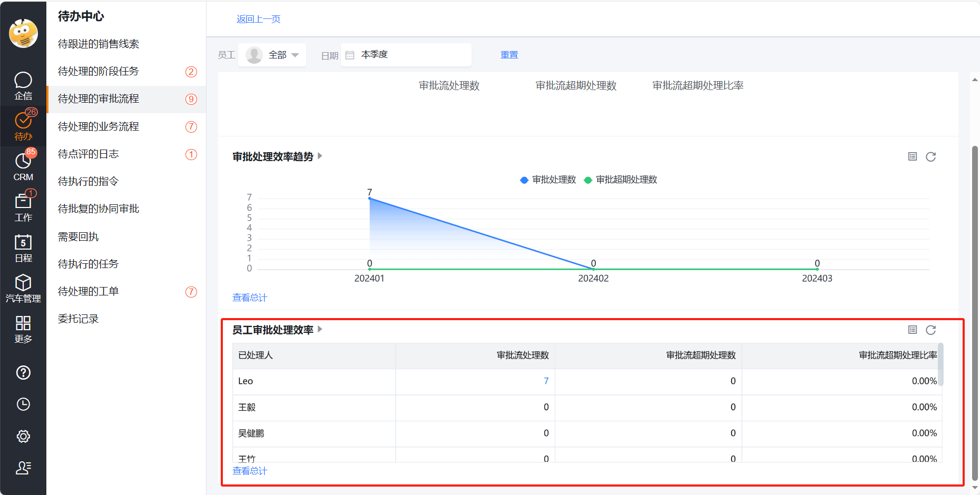Viewport: 980px width, 495px height.
Task: Open the contacts person icon at sidebar bottom
Action: pyautogui.click(x=23, y=468)
